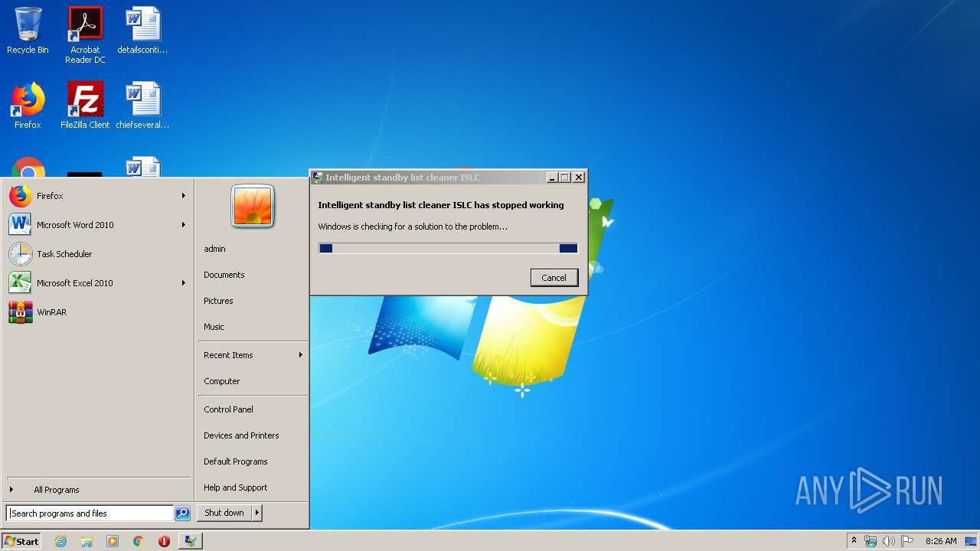Select the ISLC taskbar button
This screenshot has height=551, width=980.
point(190,541)
